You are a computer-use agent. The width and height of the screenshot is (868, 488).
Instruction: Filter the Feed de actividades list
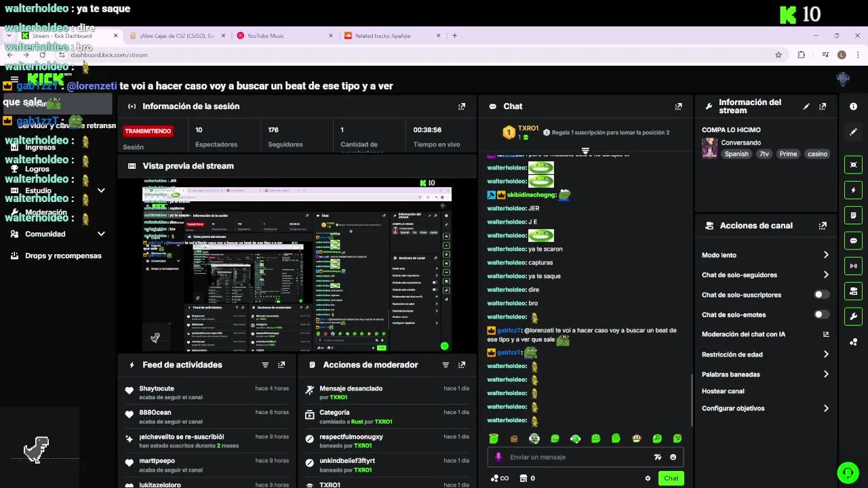[265, 365]
